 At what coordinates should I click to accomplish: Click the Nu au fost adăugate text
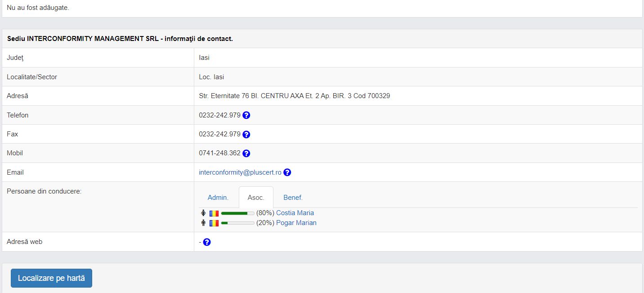point(38,8)
